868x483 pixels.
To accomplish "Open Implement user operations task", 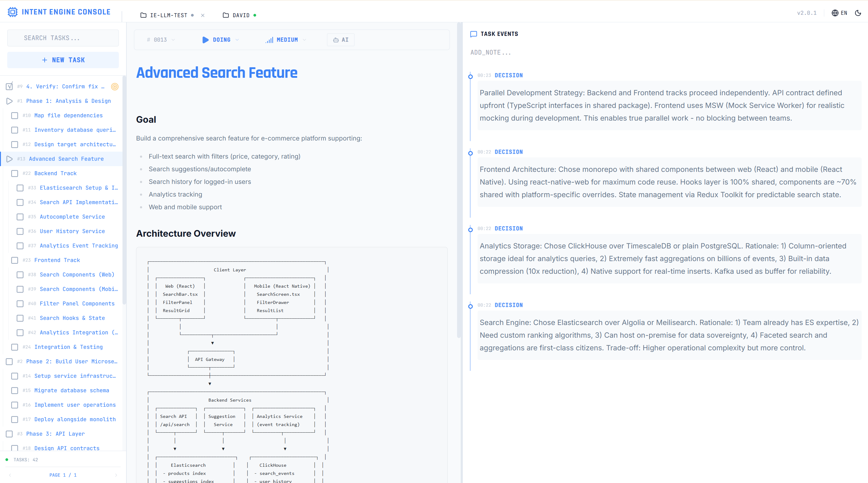I will click(x=75, y=405).
